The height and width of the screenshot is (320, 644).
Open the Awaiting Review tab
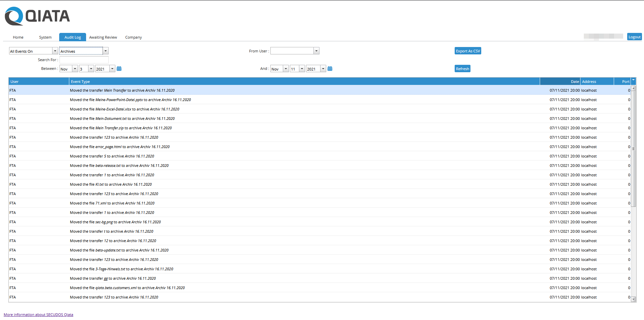pyautogui.click(x=103, y=37)
